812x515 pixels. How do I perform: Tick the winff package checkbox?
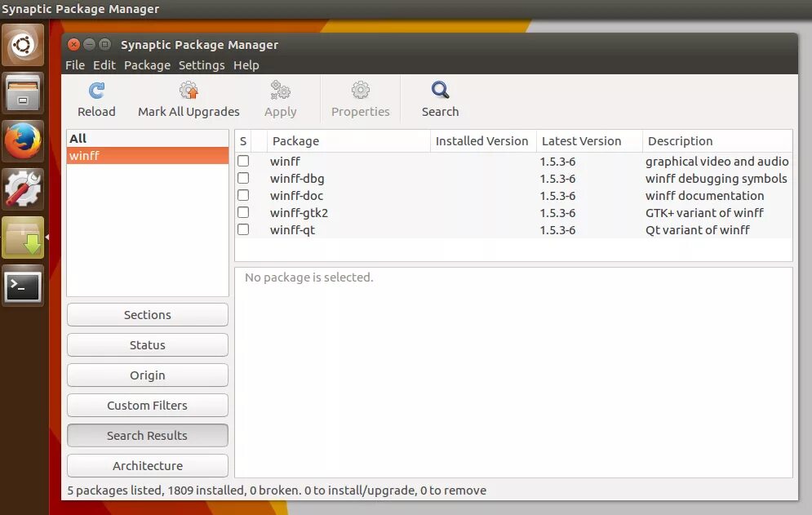pos(243,161)
